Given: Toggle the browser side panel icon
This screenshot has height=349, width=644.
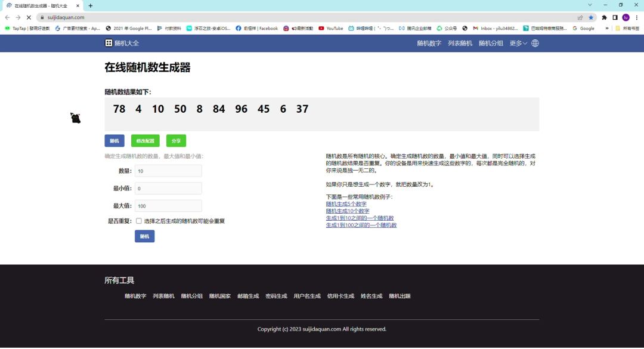Looking at the screenshot, I should pyautogui.click(x=615, y=17).
